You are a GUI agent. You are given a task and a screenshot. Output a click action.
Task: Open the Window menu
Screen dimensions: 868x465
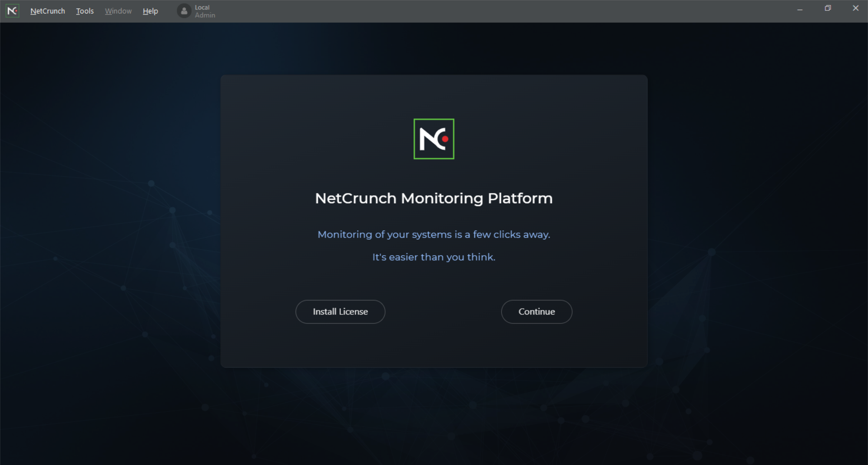(118, 11)
